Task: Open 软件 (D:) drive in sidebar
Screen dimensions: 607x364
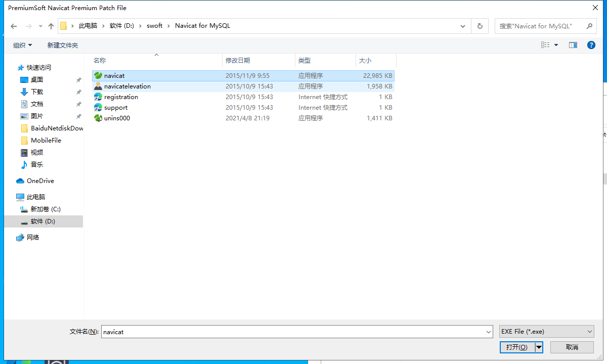Action: point(44,221)
